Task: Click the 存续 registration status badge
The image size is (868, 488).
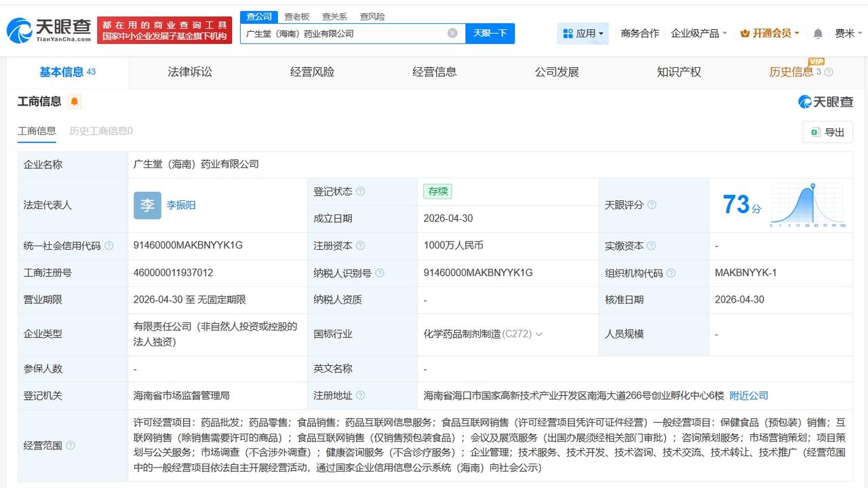Action: (x=437, y=191)
